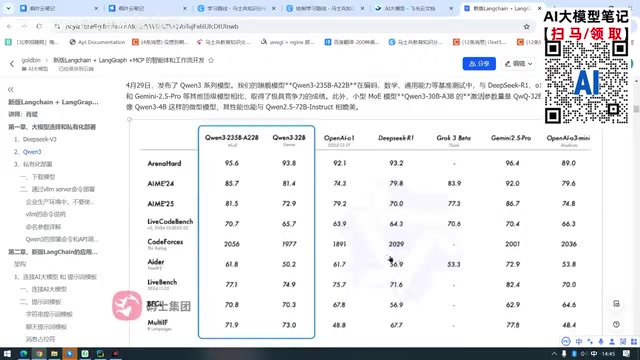Click the microphone icon in the system tray

point(564,354)
